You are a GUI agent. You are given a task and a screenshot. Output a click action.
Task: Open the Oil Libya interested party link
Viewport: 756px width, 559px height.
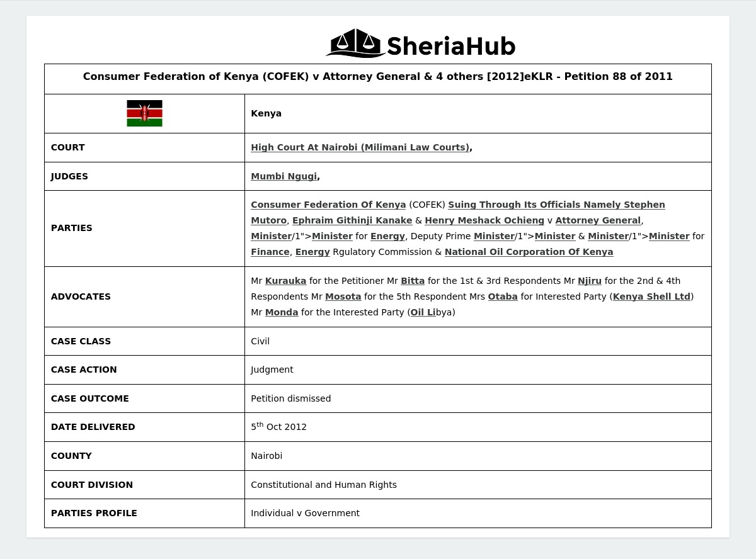point(423,312)
